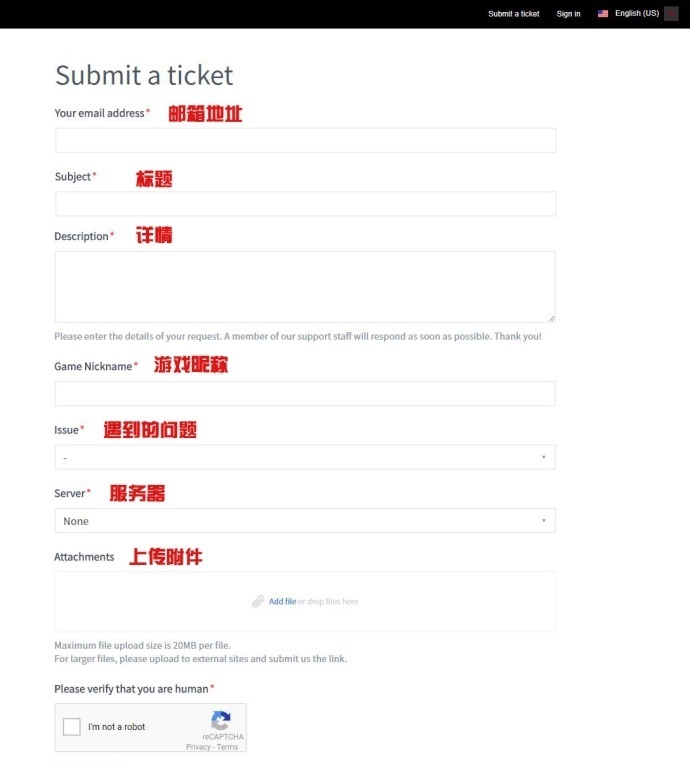Expand the Server dropdown showing None
Image resolution: width=690 pixels, height=766 pixels.
(x=305, y=521)
